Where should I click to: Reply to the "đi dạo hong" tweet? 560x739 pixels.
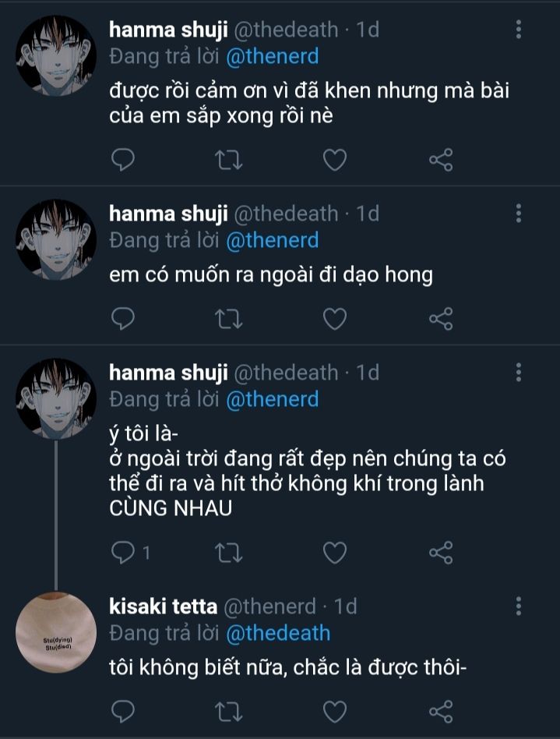point(123,318)
